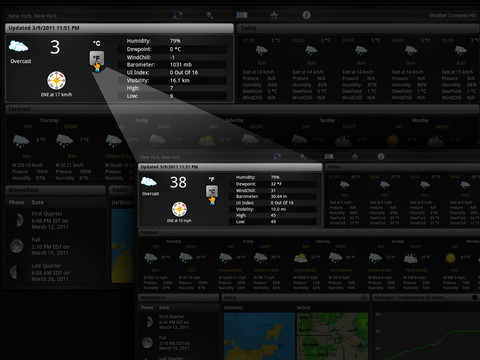Tap Thursday night rain icon in Celsius forecast
Viewport: 480px width, 360px height.
pos(65,141)
